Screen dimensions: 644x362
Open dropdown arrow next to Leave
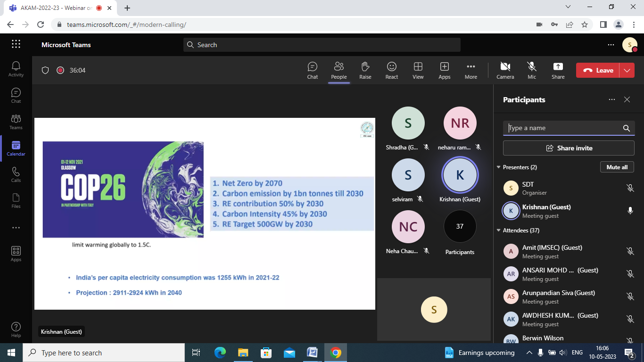tap(627, 70)
